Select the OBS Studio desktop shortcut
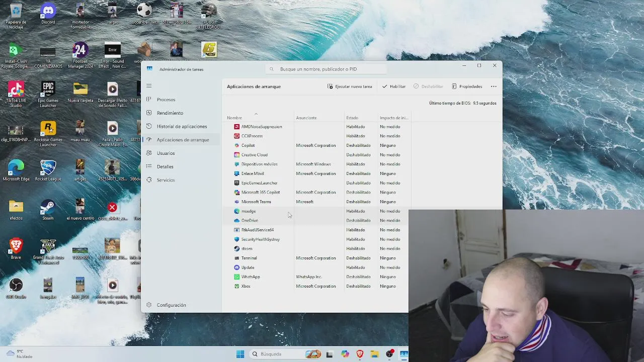Image resolution: width=644 pixels, height=362 pixels. (16, 289)
